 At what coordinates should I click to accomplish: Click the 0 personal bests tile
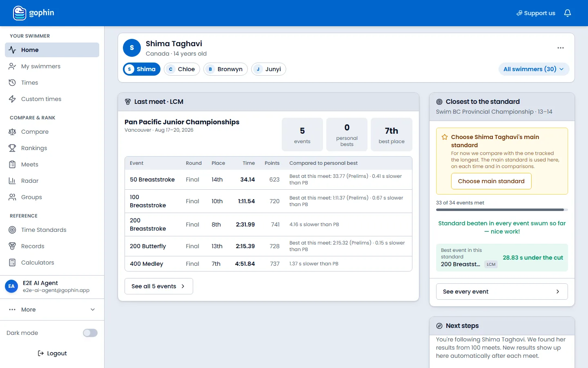point(347,135)
